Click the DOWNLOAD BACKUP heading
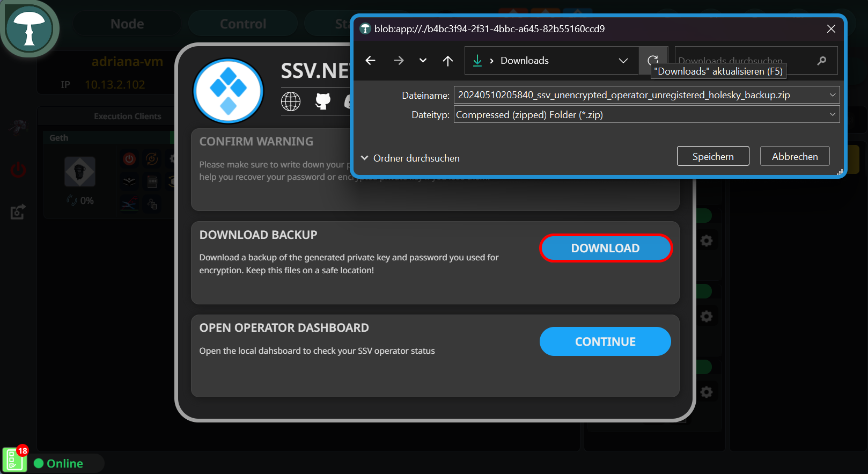868x474 pixels. [x=258, y=235]
